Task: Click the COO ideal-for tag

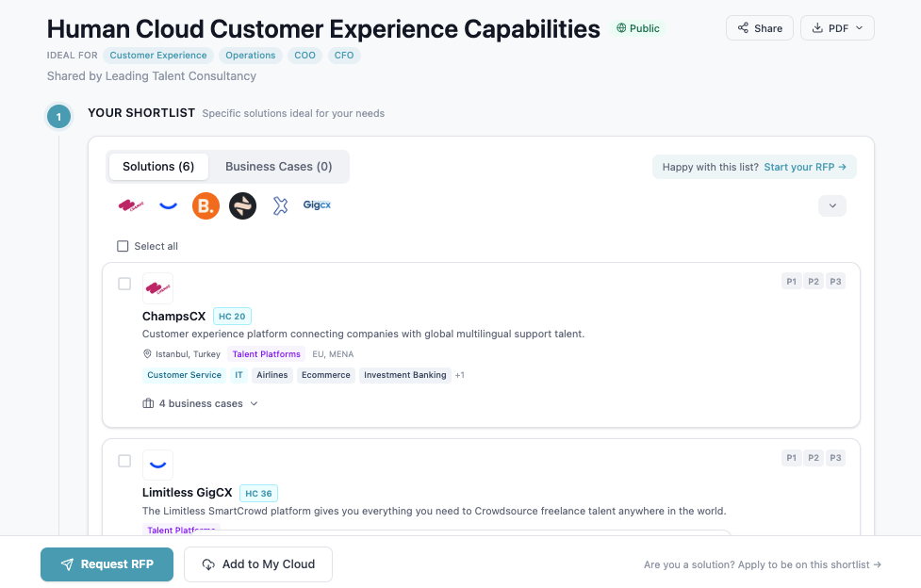Action: tap(304, 56)
